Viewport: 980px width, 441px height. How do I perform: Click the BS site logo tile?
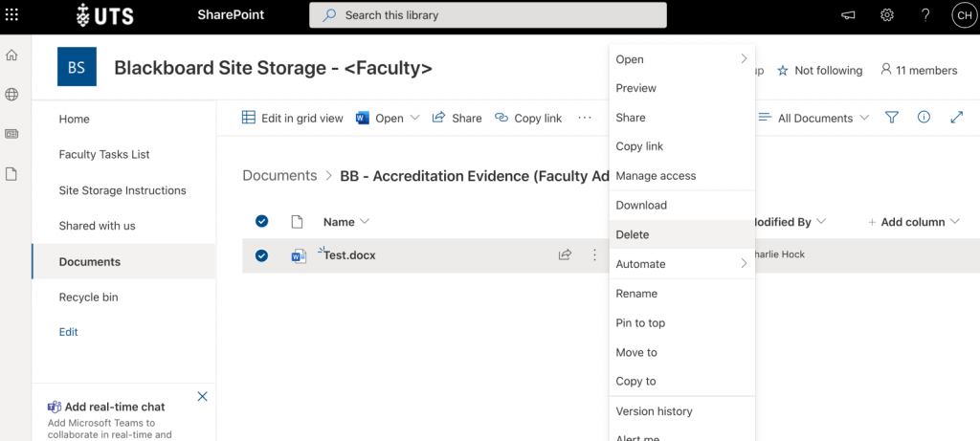point(77,66)
